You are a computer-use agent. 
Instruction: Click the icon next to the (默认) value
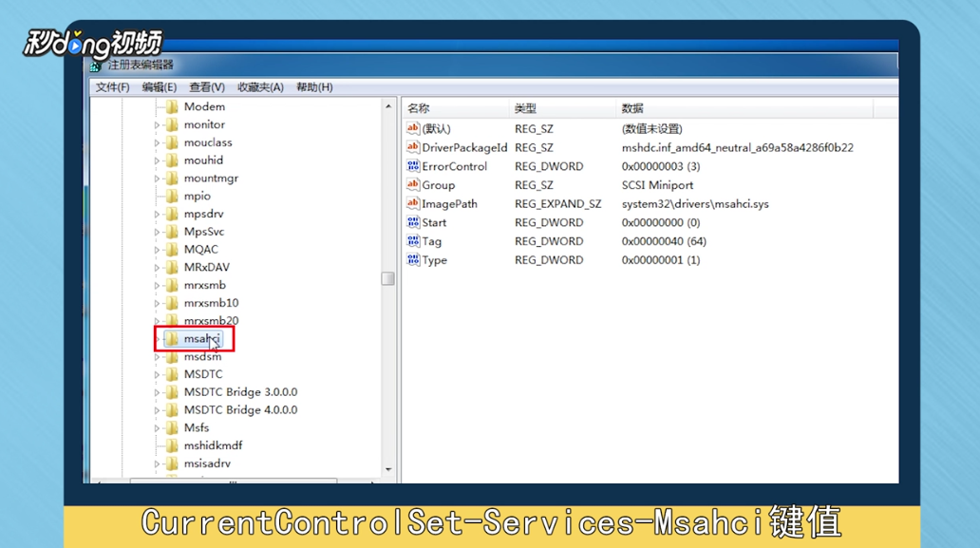click(411, 128)
